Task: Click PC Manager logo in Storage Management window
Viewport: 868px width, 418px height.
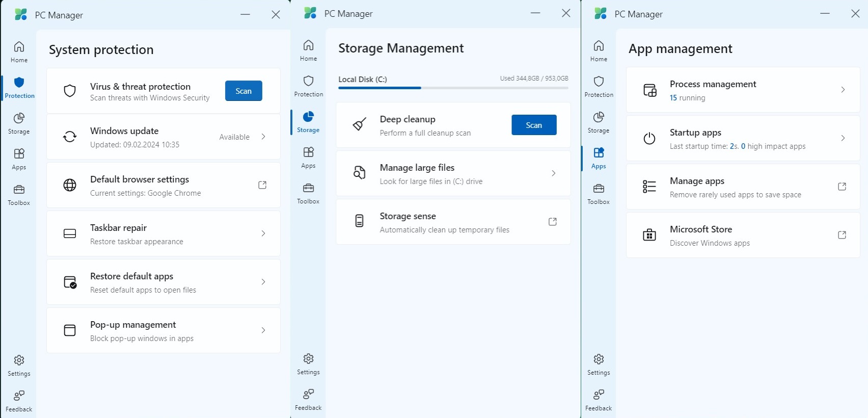Action: pyautogui.click(x=310, y=13)
